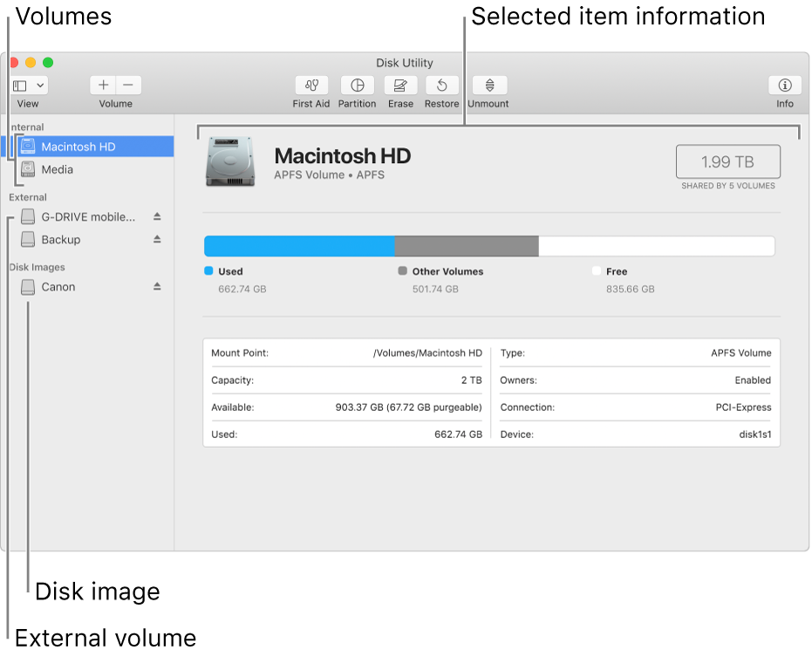Select the Restore toolbar icon

point(441,85)
